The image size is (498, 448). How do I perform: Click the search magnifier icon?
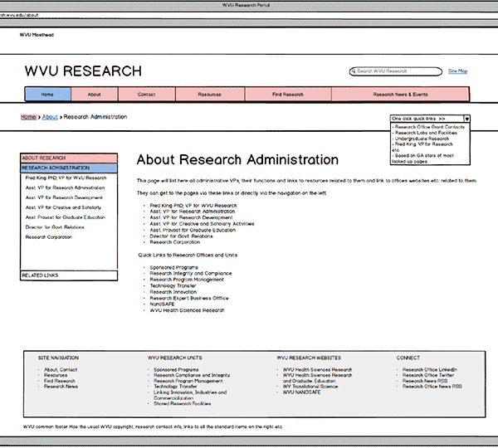[x=353, y=71]
